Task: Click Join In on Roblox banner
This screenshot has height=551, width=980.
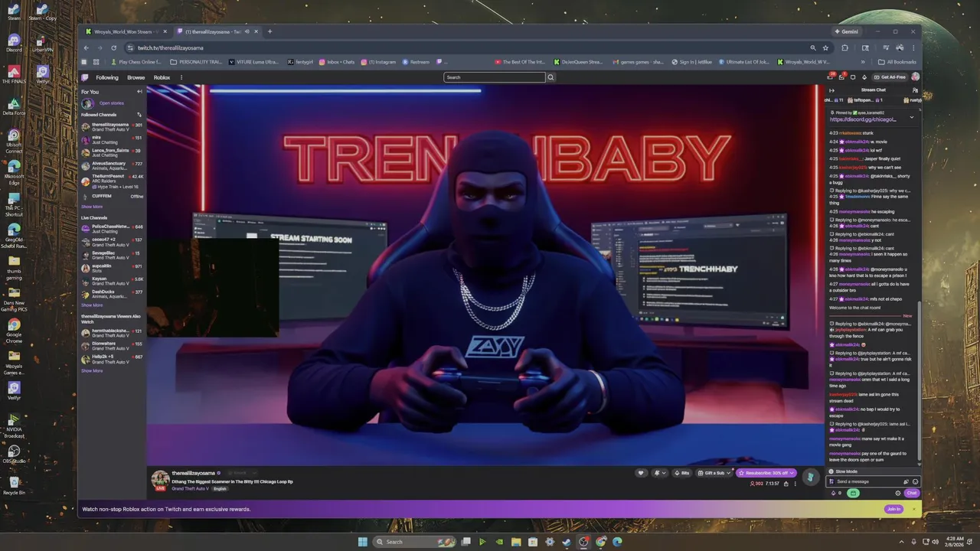Action: [893, 509]
